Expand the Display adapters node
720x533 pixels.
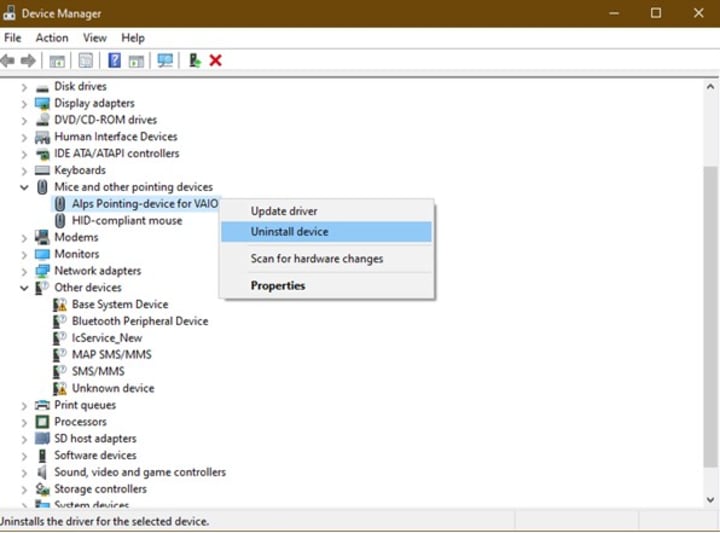point(24,104)
